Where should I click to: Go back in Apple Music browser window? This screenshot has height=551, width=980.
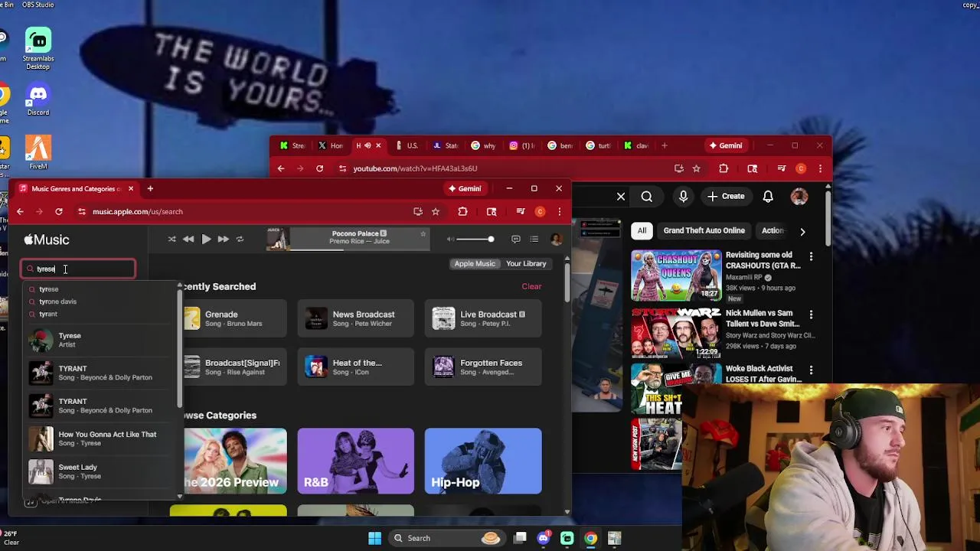20,212
